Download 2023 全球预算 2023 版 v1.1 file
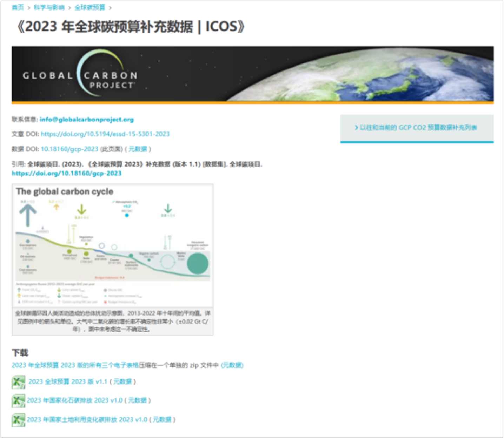Screen dimensions: 504x439 (68, 381)
